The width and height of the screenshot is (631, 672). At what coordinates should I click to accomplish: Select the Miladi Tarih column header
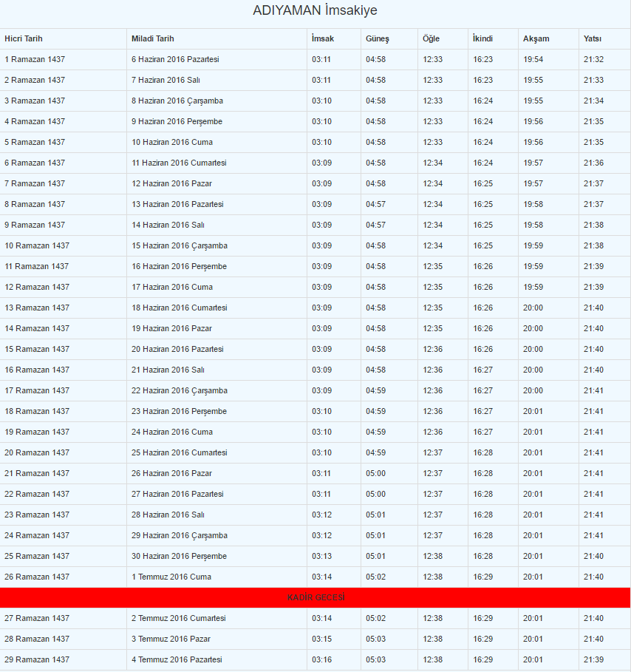pyautogui.click(x=152, y=38)
